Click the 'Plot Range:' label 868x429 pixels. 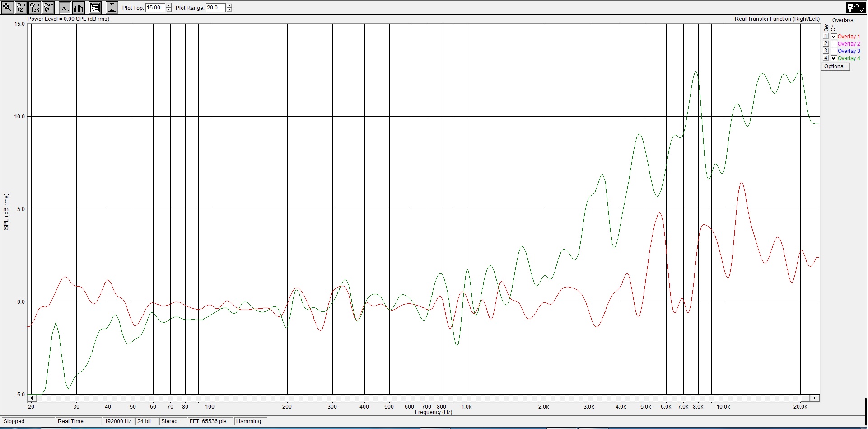pos(190,8)
